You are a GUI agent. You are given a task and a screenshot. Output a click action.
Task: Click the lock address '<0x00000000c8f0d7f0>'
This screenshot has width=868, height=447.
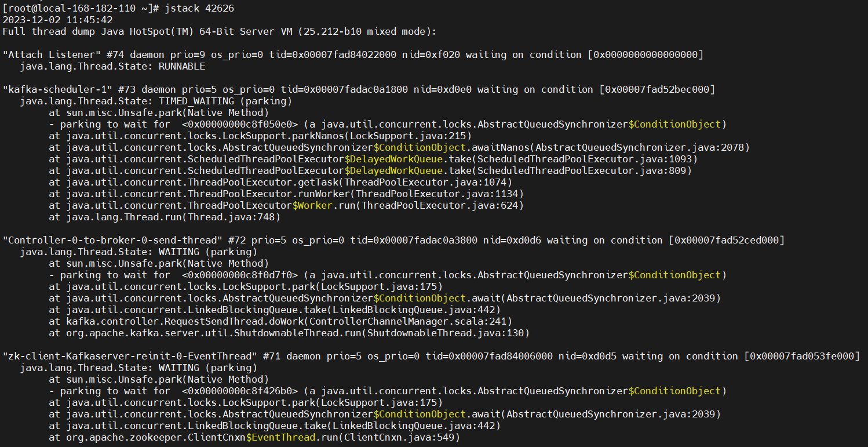[x=240, y=275]
